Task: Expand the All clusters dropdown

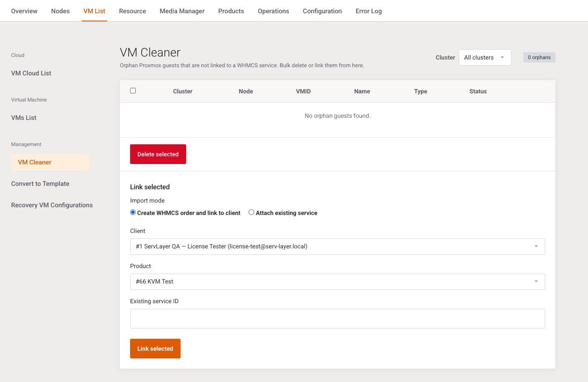Action: click(x=485, y=57)
